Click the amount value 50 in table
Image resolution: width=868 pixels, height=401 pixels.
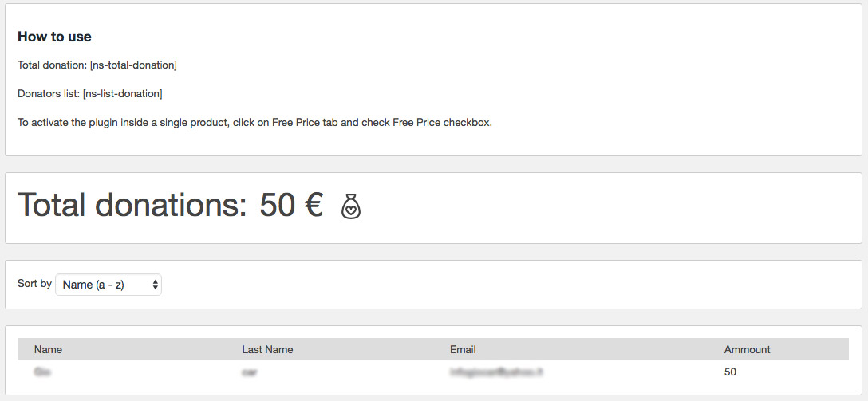pyautogui.click(x=730, y=372)
